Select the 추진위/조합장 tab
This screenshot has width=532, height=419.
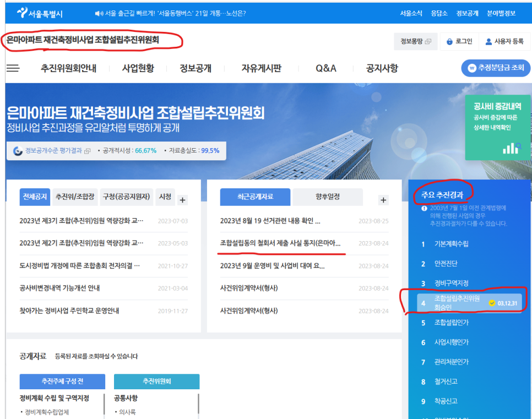click(x=75, y=197)
